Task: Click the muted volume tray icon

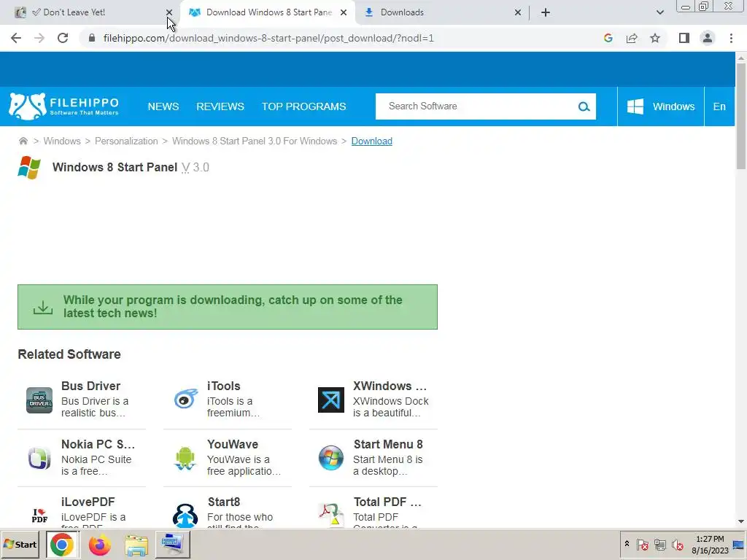Action: [677, 544]
